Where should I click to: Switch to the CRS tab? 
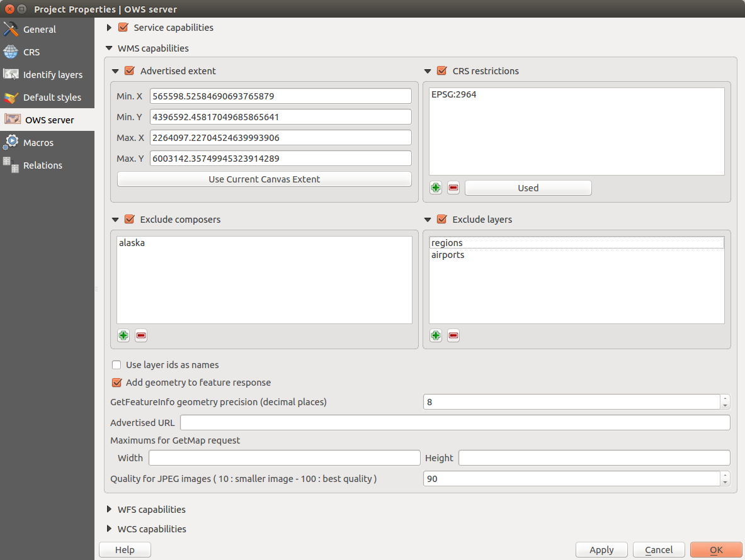[31, 52]
